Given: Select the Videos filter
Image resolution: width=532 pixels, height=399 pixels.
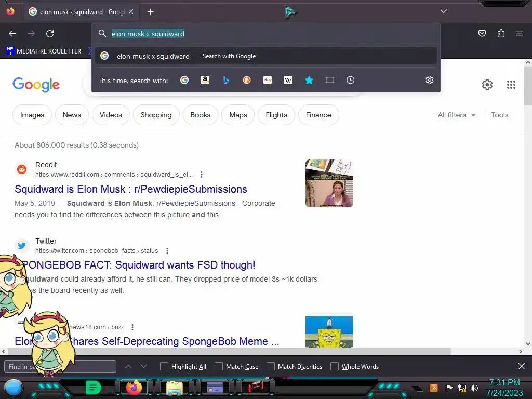Looking at the screenshot, I should tap(111, 115).
